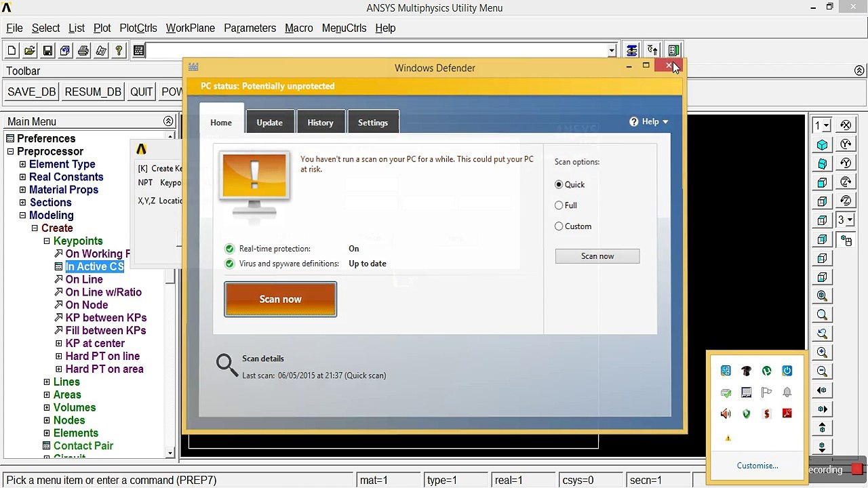Viewport: 868px width, 488px height.
Task: Switch to the History tab in Windows Defender
Action: tap(320, 123)
